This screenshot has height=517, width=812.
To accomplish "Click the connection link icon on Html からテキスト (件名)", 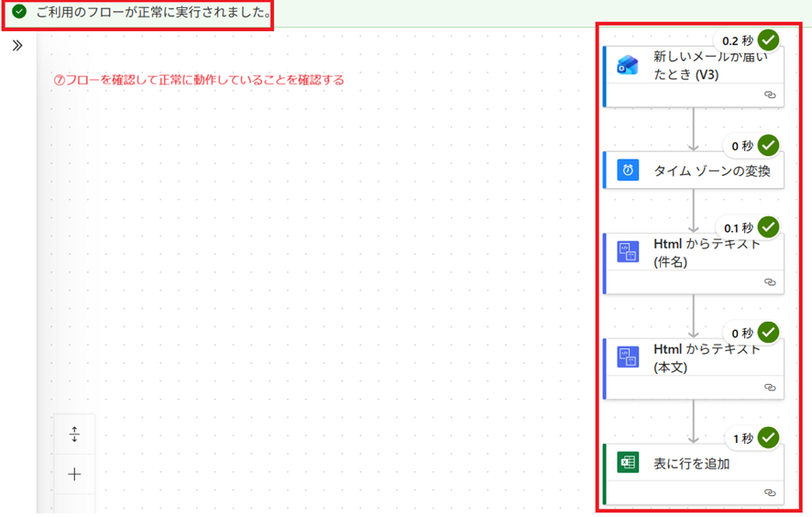I will click(x=770, y=282).
